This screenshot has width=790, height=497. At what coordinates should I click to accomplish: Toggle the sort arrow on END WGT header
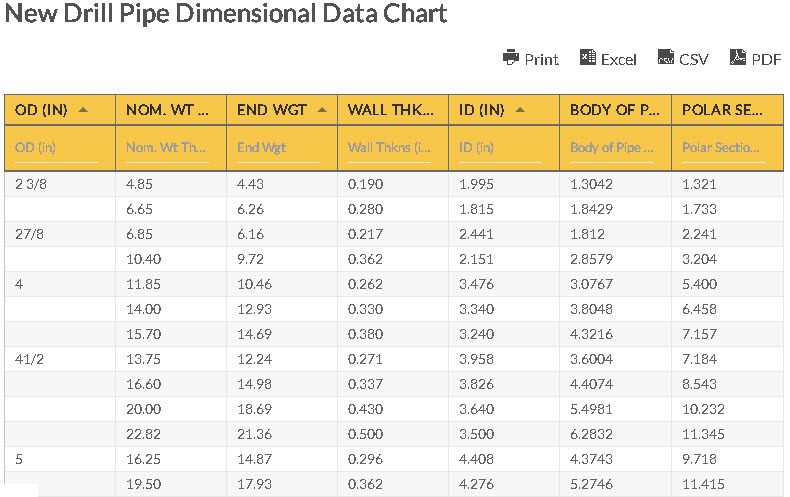click(x=322, y=110)
